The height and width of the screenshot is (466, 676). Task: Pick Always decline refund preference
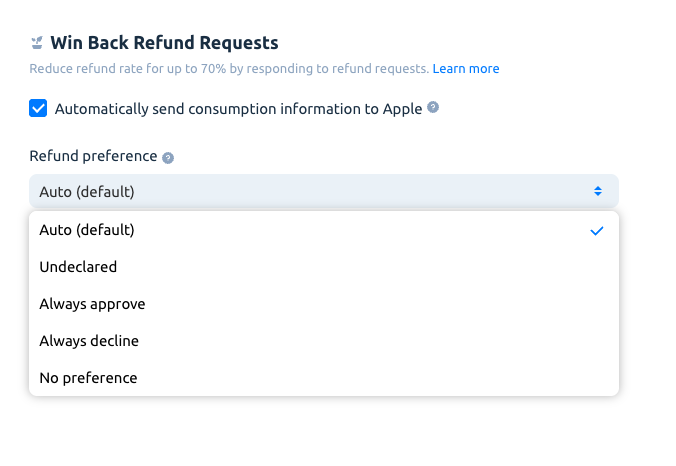(x=324, y=341)
